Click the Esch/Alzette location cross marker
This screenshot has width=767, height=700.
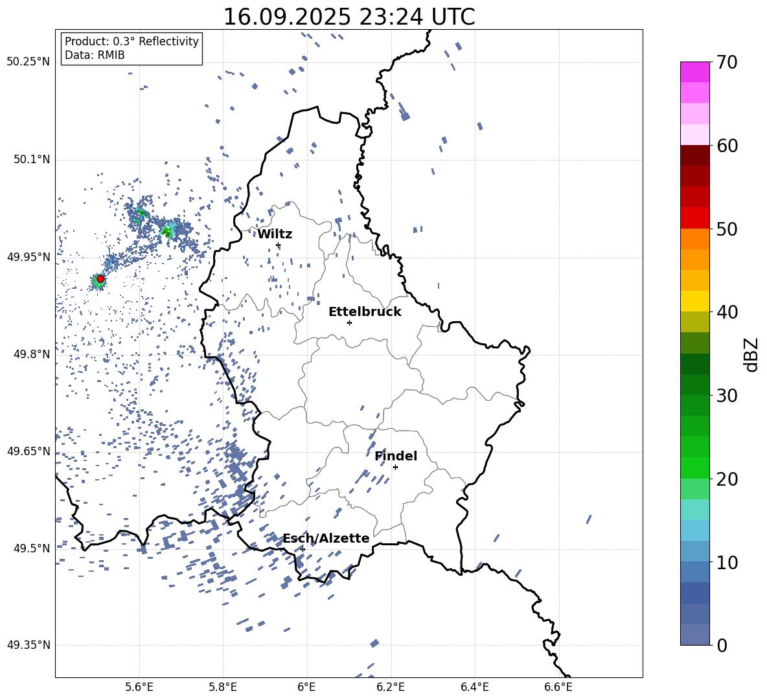[x=303, y=549]
